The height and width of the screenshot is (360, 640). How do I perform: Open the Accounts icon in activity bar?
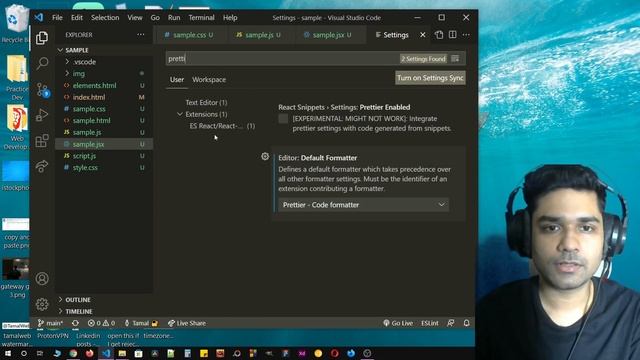[x=42, y=279]
